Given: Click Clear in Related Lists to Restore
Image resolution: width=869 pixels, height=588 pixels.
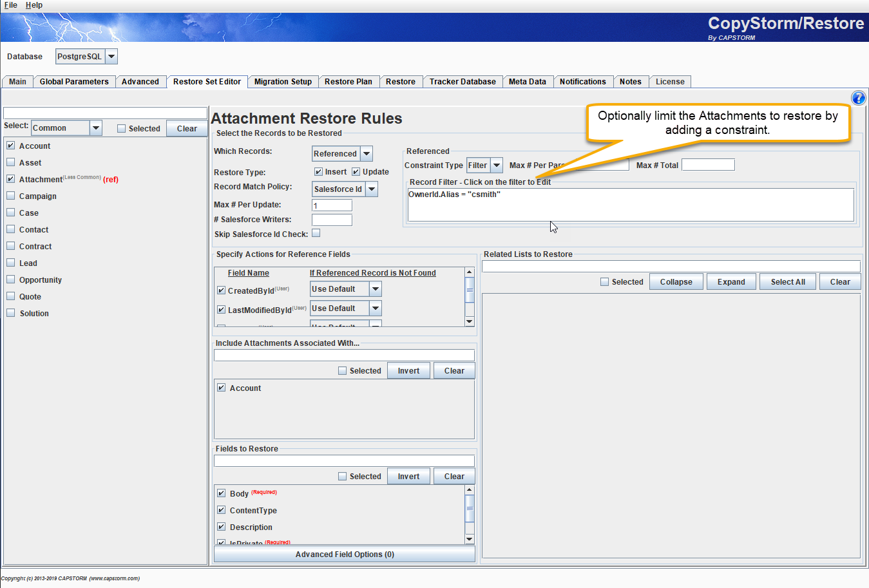Looking at the screenshot, I should [840, 282].
